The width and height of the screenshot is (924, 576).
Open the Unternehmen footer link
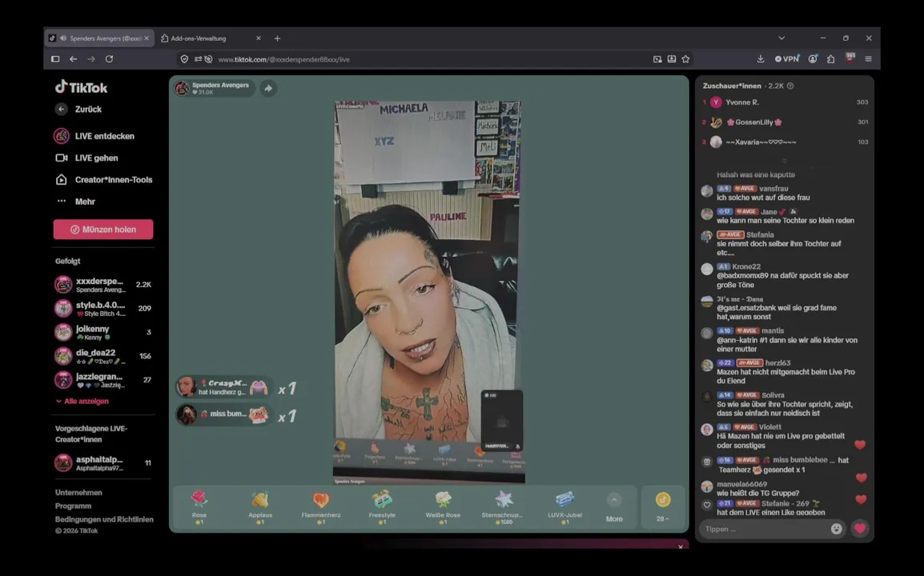[78, 492]
